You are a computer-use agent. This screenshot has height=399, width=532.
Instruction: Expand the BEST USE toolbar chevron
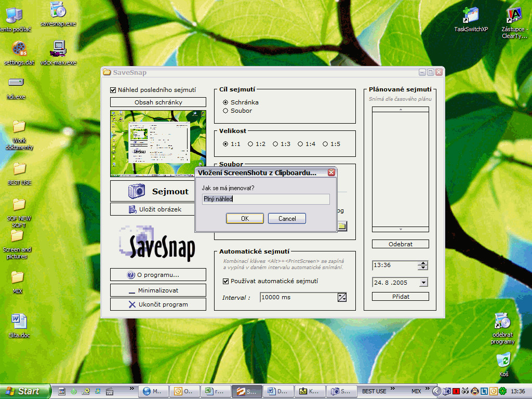(x=393, y=389)
